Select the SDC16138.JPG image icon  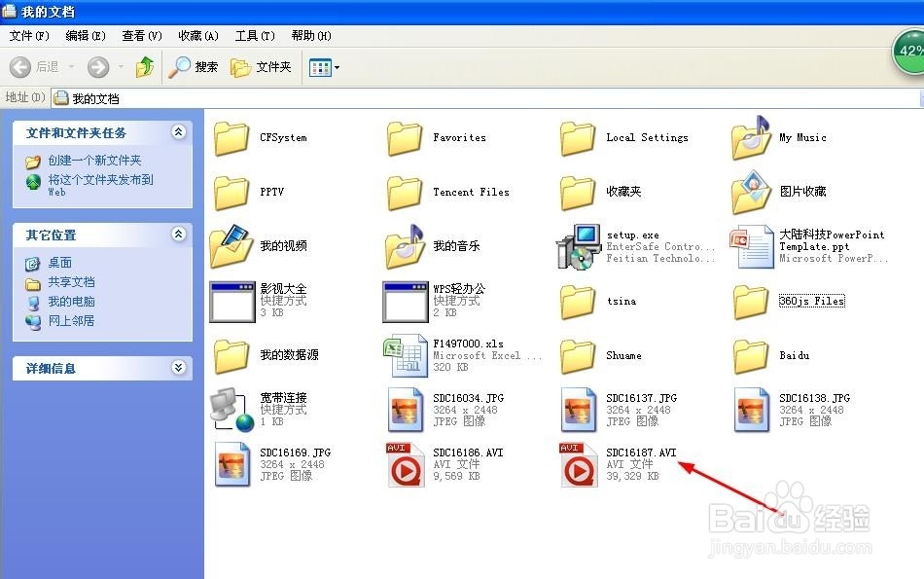coord(752,410)
